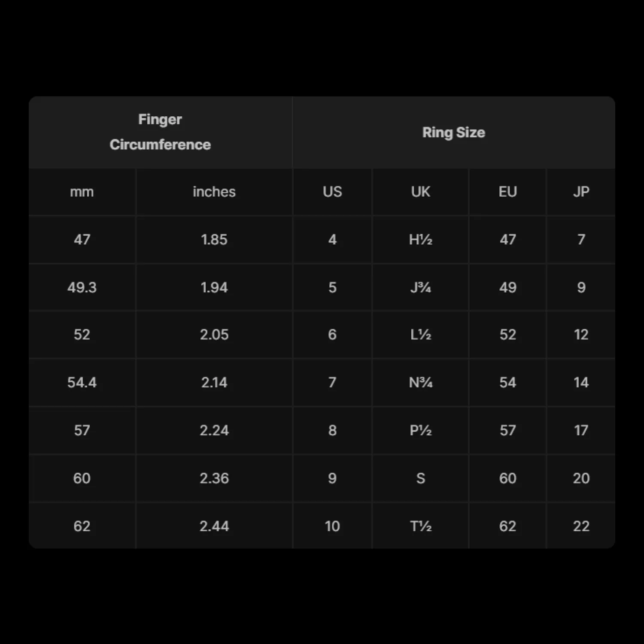Select UK size N¾ cell
644x644 pixels.
420,382
